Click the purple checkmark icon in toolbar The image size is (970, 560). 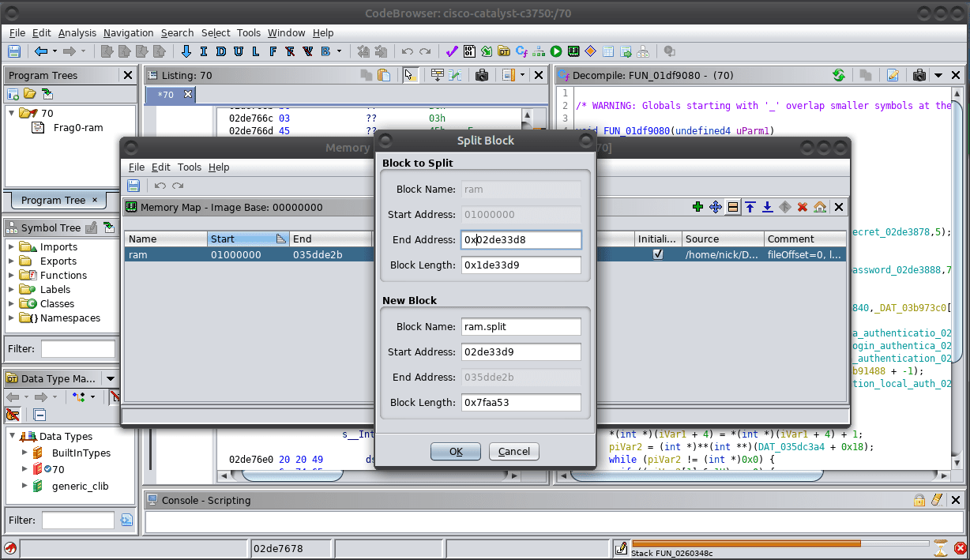452,51
